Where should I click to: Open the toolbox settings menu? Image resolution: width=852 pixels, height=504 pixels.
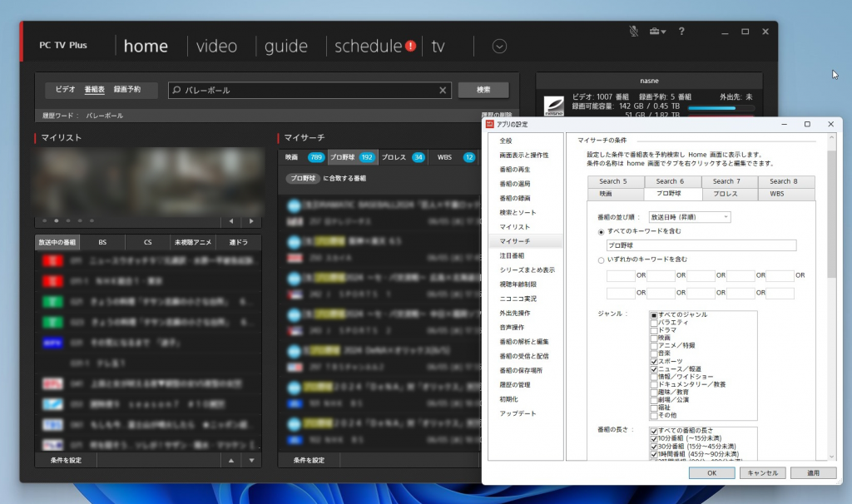[x=657, y=32]
